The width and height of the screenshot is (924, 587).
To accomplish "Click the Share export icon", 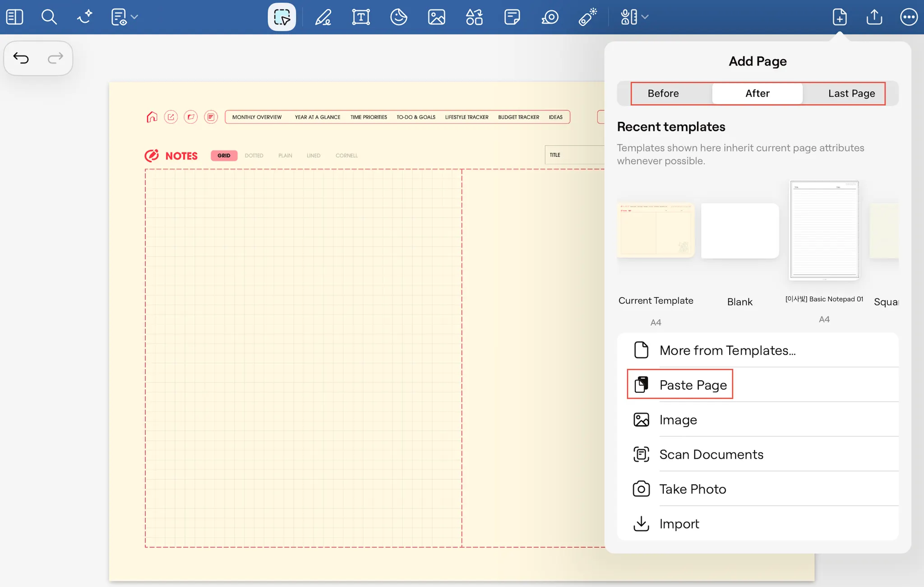I will (874, 17).
